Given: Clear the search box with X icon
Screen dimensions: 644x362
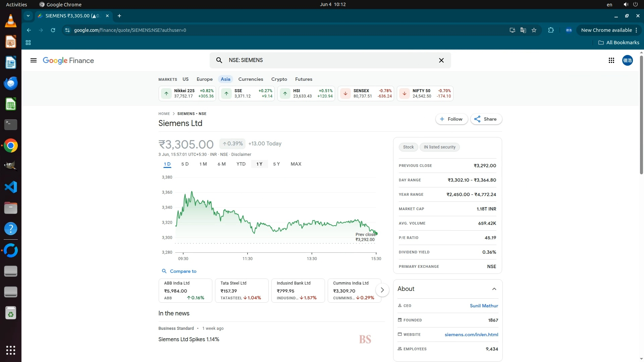Looking at the screenshot, I should 441,60.
